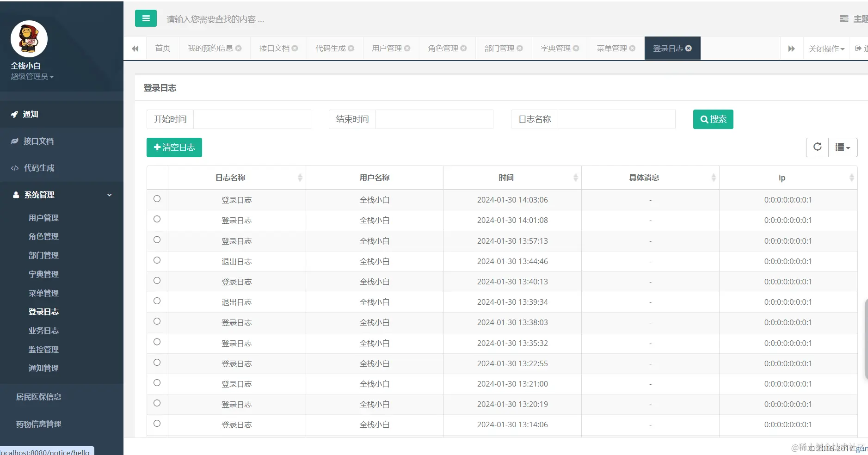Select radio for 13:14:06 log row

click(157, 424)
